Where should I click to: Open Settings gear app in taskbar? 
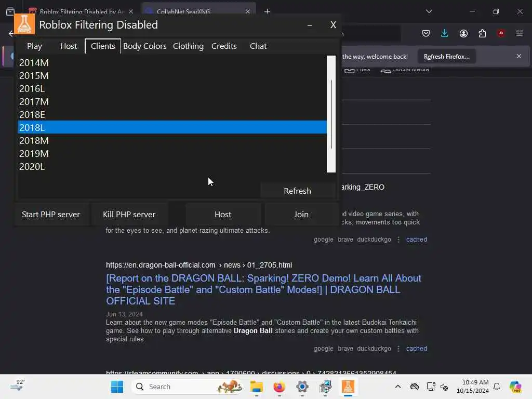302,387
